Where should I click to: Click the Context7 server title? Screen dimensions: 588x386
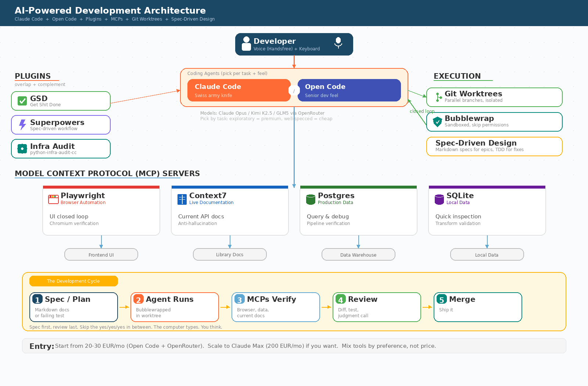point(208,196)
